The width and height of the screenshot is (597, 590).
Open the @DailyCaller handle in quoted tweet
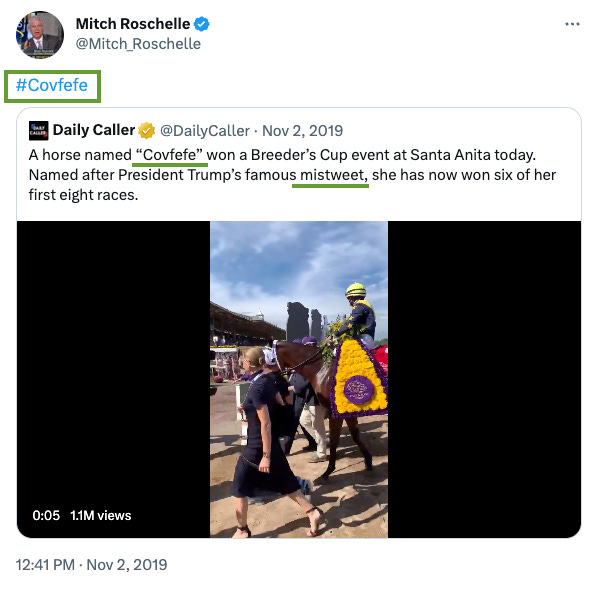(x=205, y=131)
